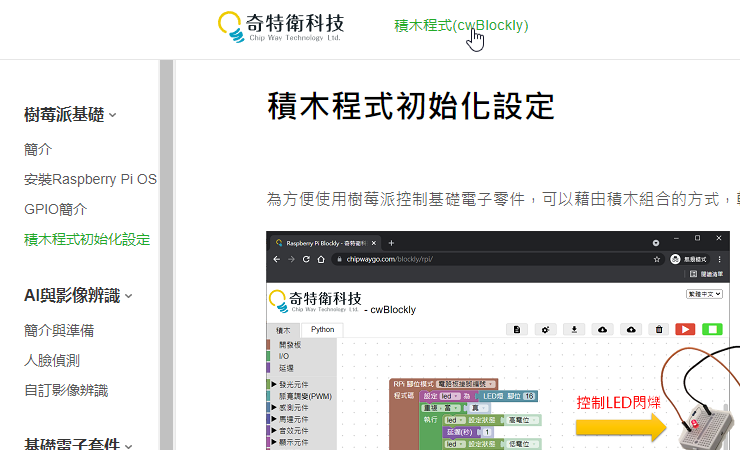Collapse the 樹莓派基礎 sidebar section

pyautogui.click(x=70, y=115)
